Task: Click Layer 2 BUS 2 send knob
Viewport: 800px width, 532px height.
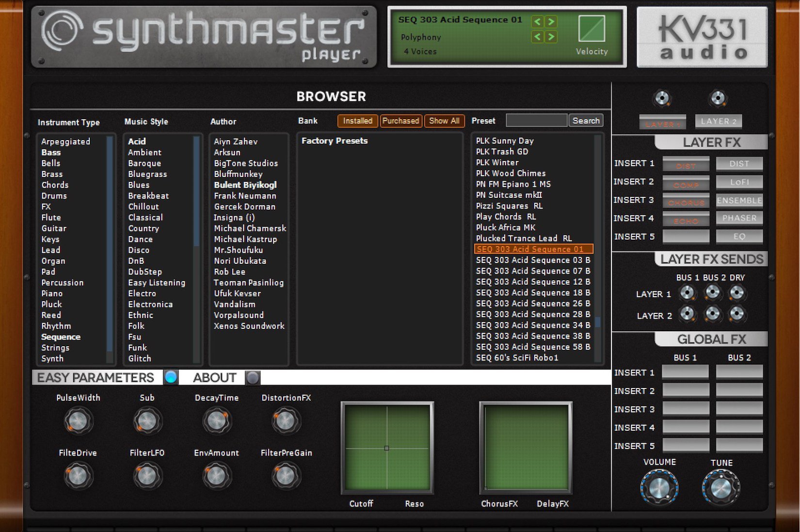Action: pyautogui.click(x=712, y=314)
